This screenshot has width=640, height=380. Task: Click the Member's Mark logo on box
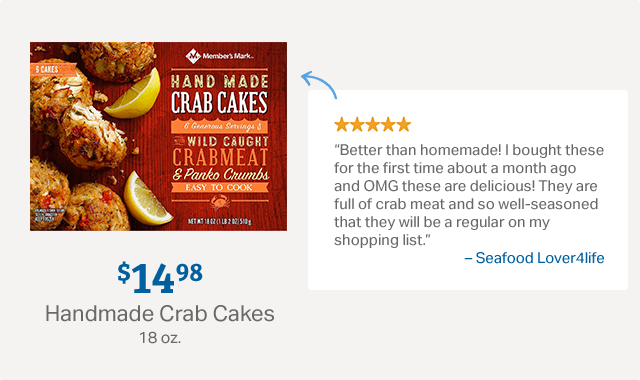tap(220, 56)
